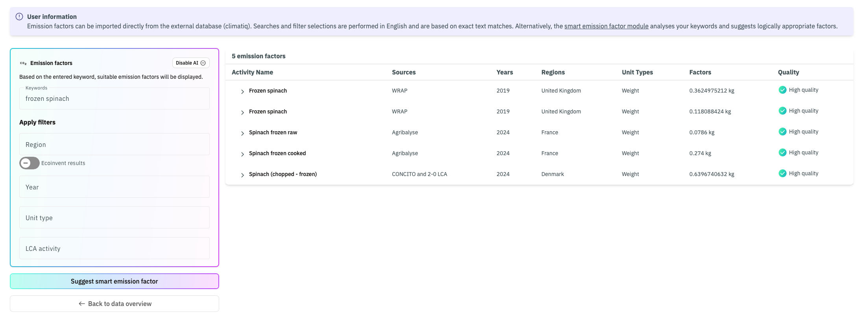Toggle the Ecoinvent results switch

(x=30, y=163)
